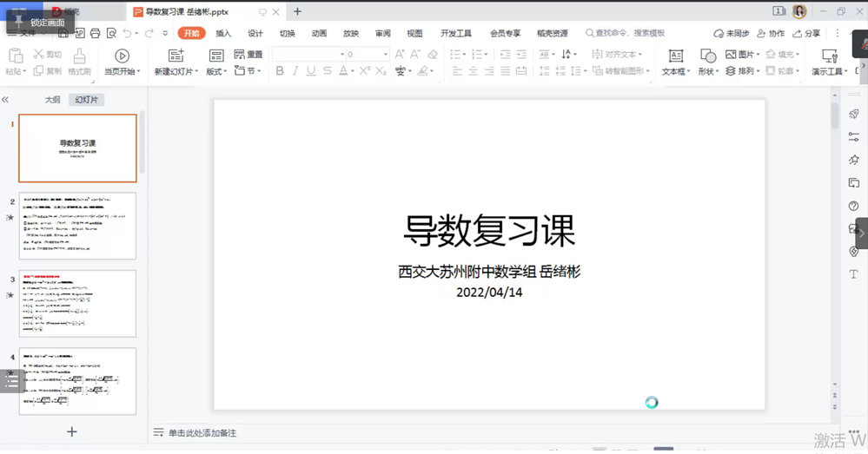Open Arrange (排列) layers tool
This screenshot has height=454, width=868.
(x=742, y=71)
